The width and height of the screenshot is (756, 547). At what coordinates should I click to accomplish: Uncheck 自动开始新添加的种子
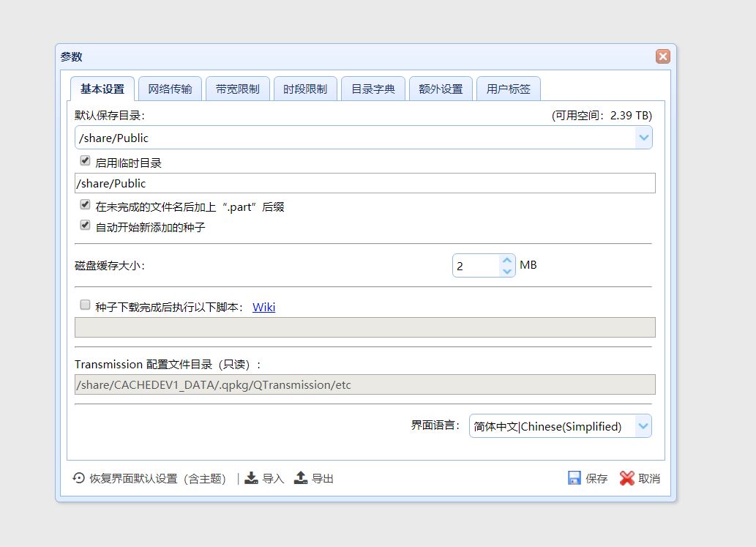[85, 226]
